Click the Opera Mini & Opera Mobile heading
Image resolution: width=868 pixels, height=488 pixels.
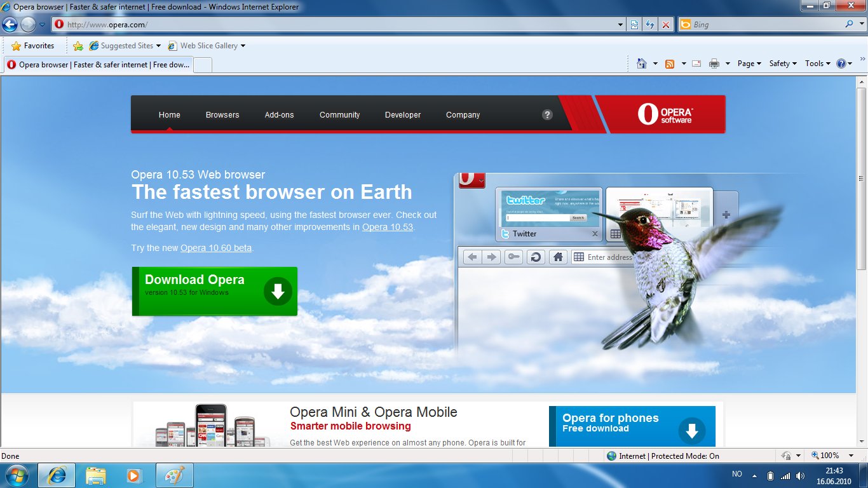pos(374,412)
